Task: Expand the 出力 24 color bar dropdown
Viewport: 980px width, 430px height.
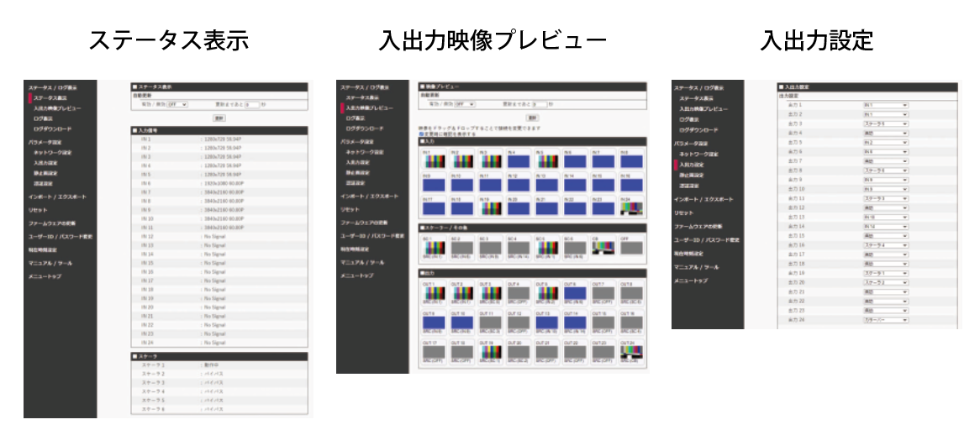Action: point(885,320)
